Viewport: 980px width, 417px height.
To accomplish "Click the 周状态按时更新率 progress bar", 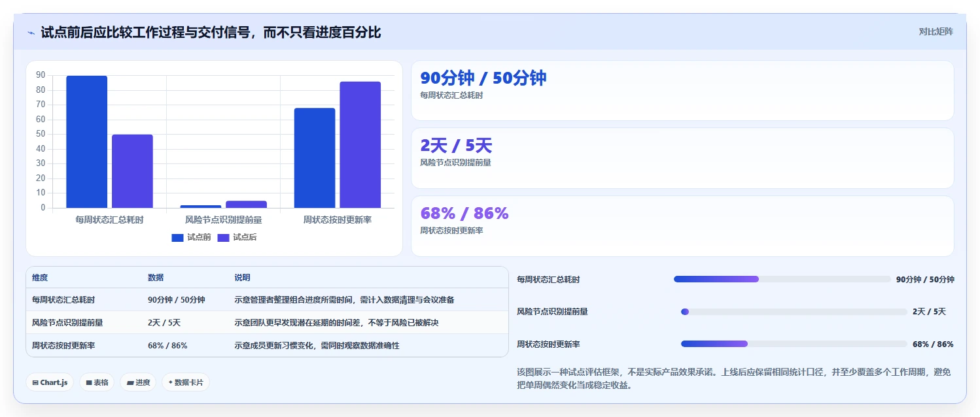I will (x=794, y=344).
